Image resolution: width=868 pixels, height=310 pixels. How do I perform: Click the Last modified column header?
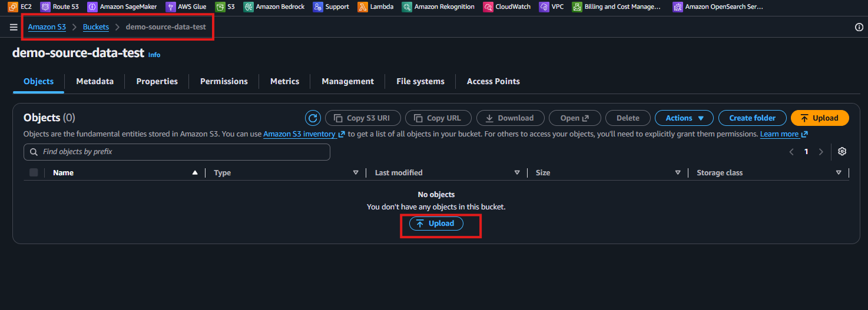click(399, 173)
